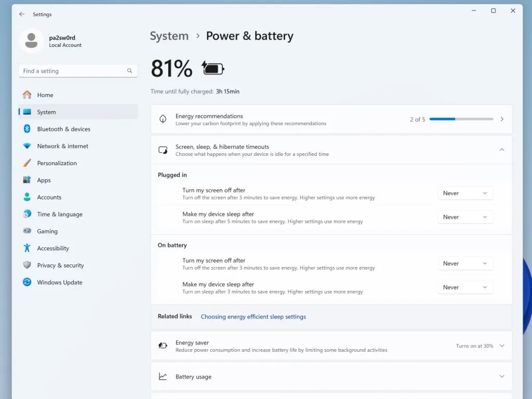Image resolution: width=532 pixels, height=399 pixels.
Task: Select Time & language
Action: (x=59, y=214)
